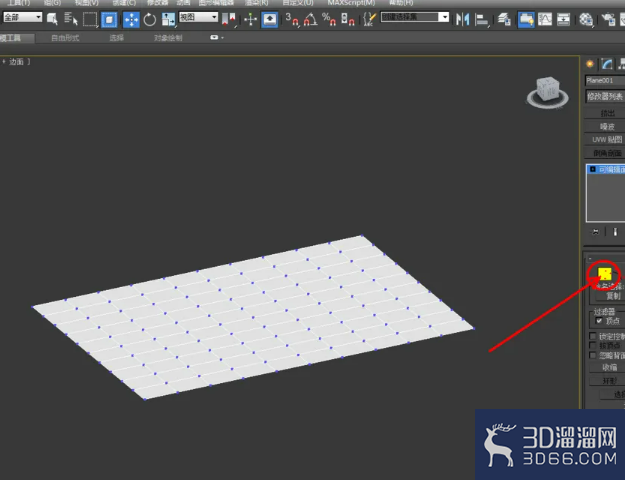Click the Select and Manipulate icon

251,20
